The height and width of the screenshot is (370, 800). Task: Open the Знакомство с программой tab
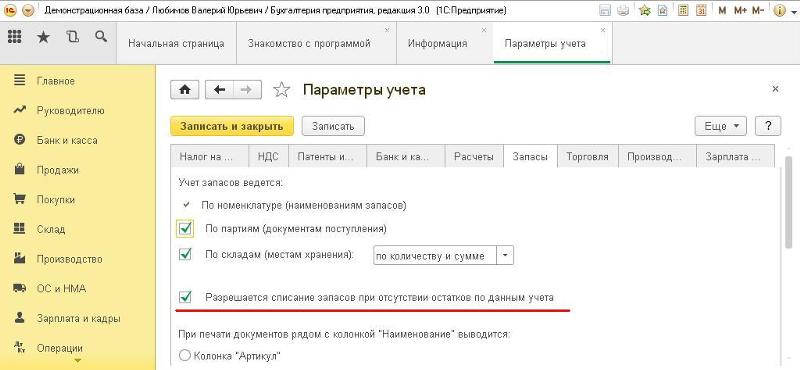pyautogui.click(x=316, y=43)
